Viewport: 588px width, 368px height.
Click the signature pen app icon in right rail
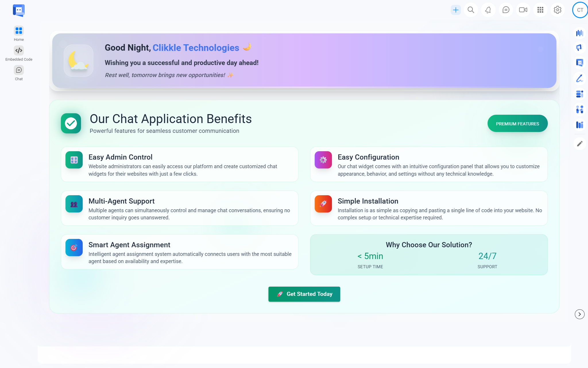click(579, 78)
